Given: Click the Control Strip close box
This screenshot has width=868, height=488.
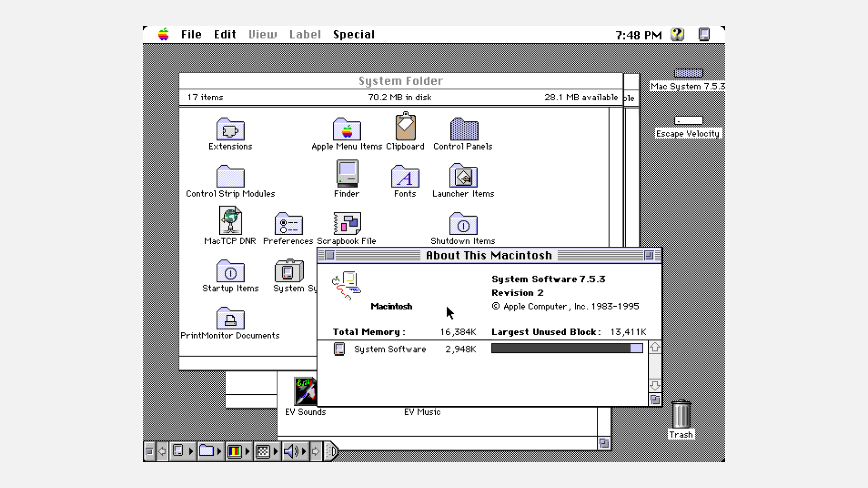Looking at the screenshot, I should tap(149, 451).
